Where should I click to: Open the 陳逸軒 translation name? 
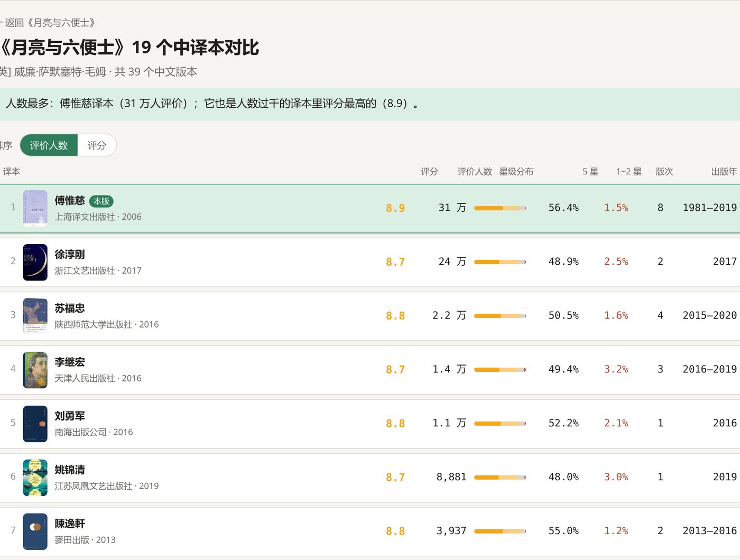(x=70, y=524)
